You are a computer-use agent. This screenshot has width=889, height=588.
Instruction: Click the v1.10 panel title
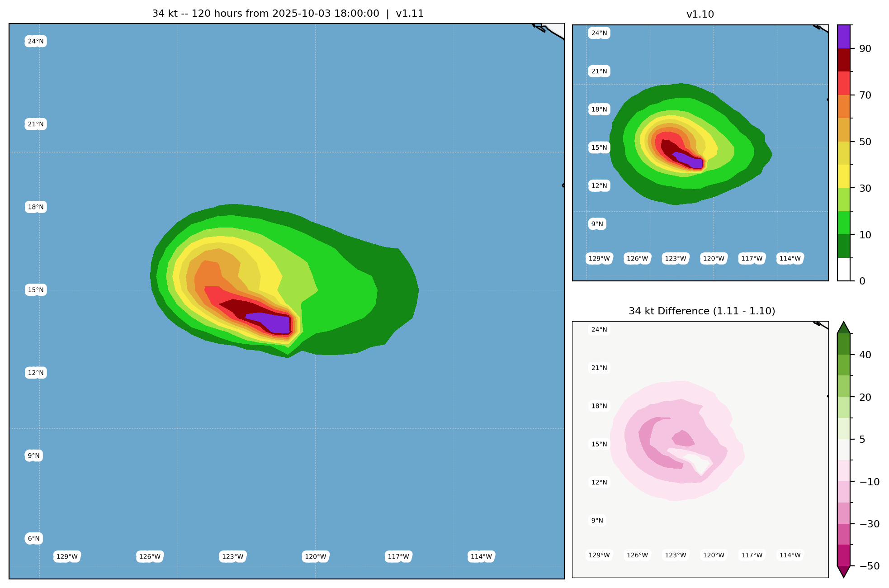point(700,14)
